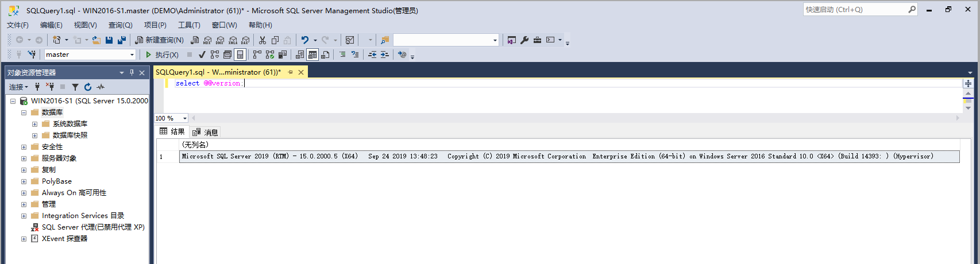Click the open file folder icon
Screen dimensions: 980x264
pos(97,40)
